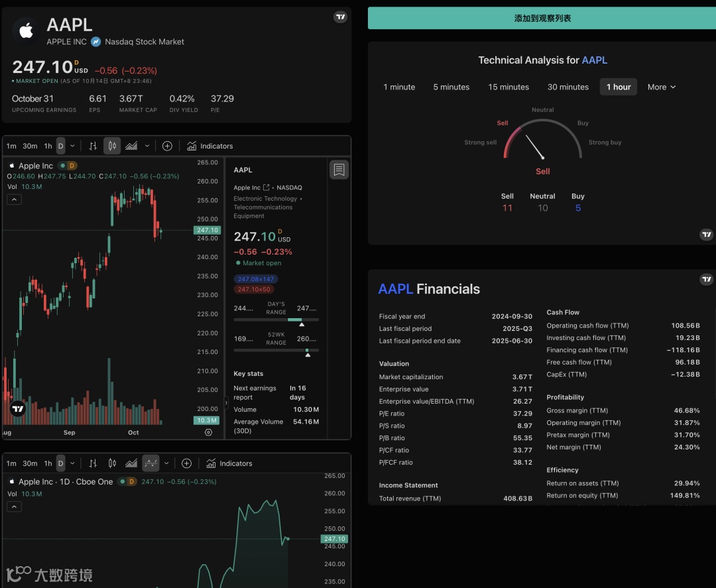Image resolution: width=716 pixels, height=588 pixels.
Task: Click TradingView logo in Technical Analysis widget
Action: pyautogui.click(x=707, y=235)
